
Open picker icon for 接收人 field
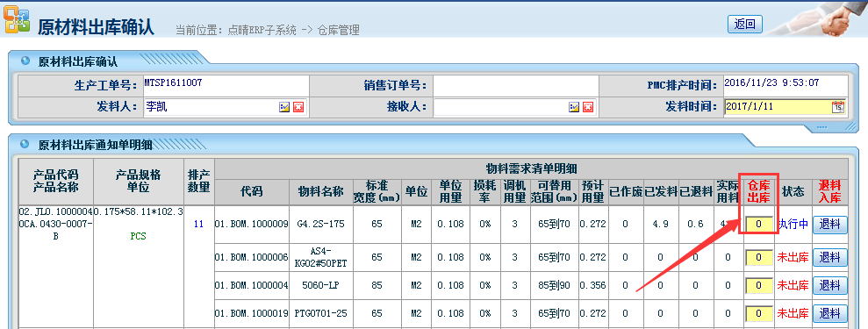pos(574,107)
